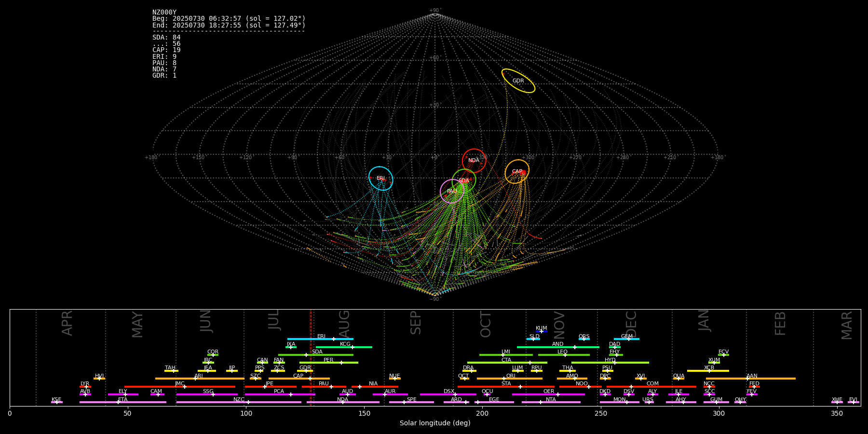Click the red PAU bar in timeline

[324, 386]
